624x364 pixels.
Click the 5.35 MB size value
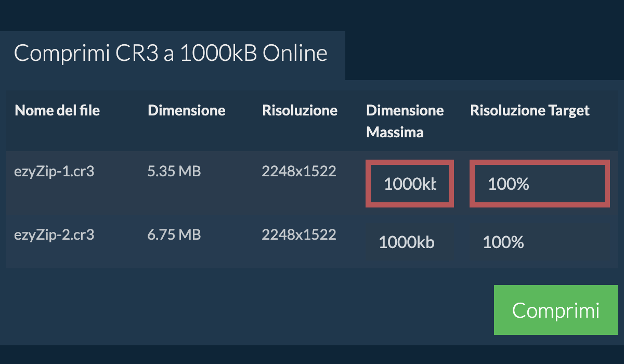tap(174, 171)
